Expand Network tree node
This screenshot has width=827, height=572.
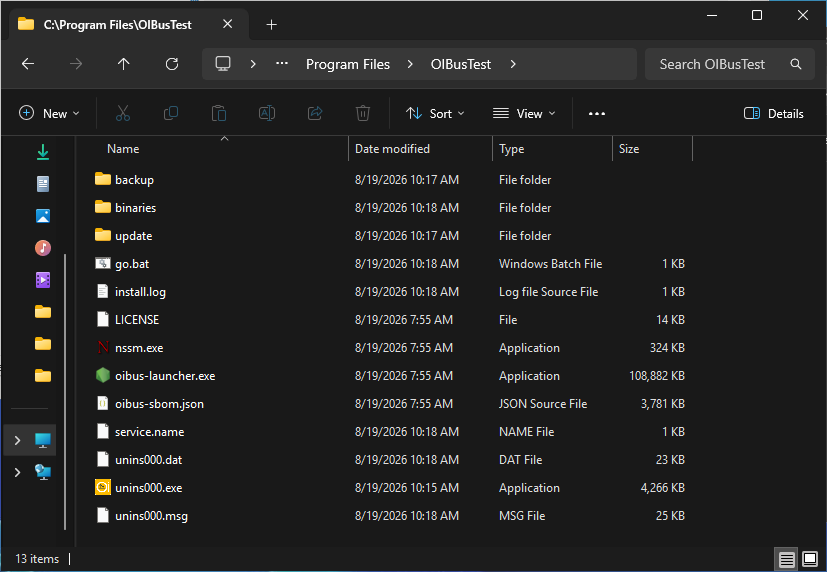point(17,472)
